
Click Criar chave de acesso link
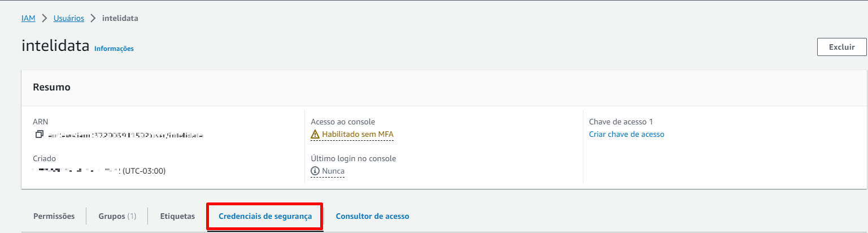626,134
